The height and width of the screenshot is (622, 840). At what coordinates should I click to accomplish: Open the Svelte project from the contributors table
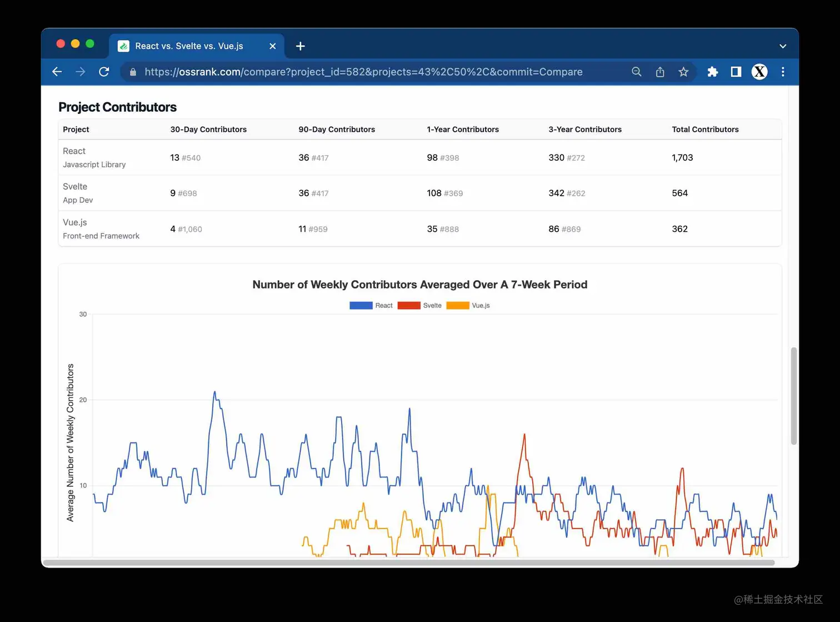point(75,186)
